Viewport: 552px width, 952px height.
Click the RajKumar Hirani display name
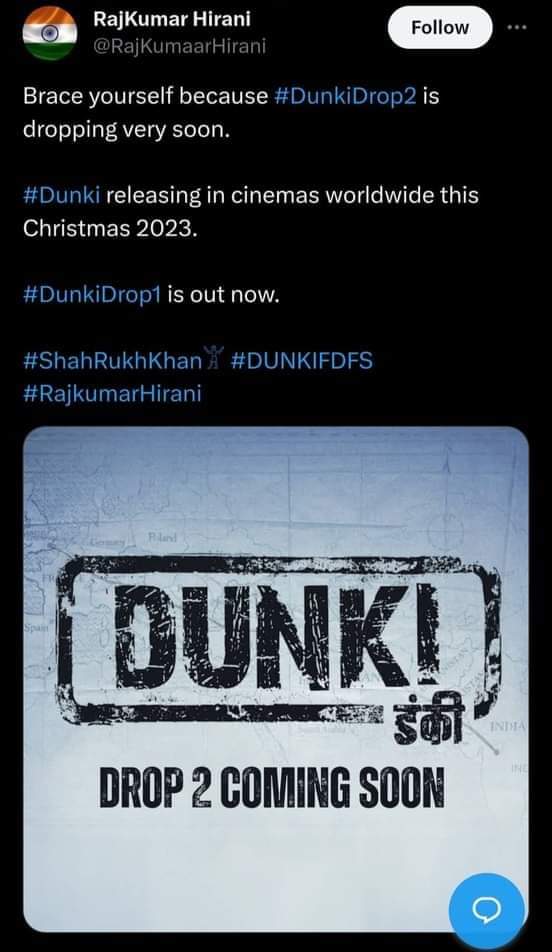(172, 19)
